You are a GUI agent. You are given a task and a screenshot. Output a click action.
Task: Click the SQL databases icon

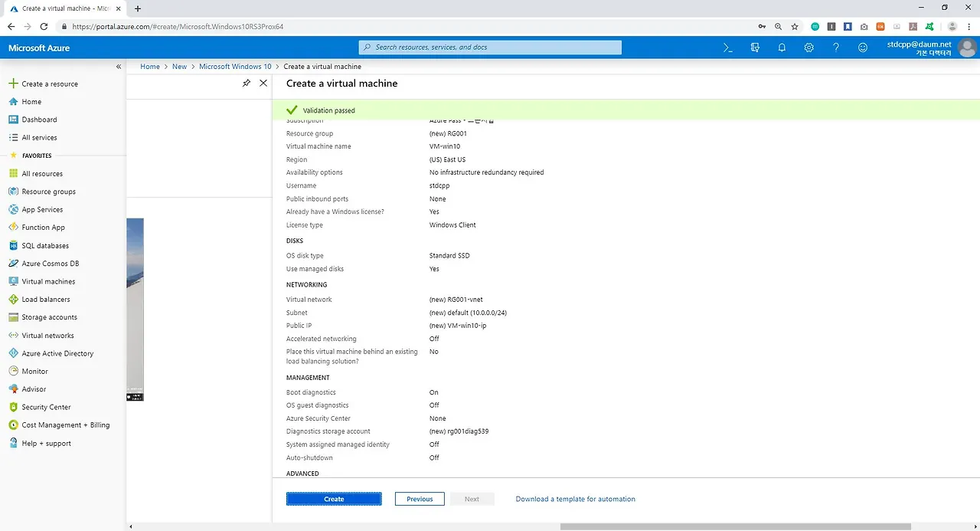13,246
